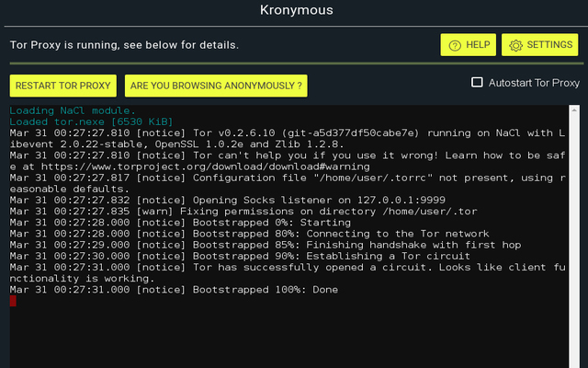Click the Kronymous title text
588x368 pixels.
point(296,10)
